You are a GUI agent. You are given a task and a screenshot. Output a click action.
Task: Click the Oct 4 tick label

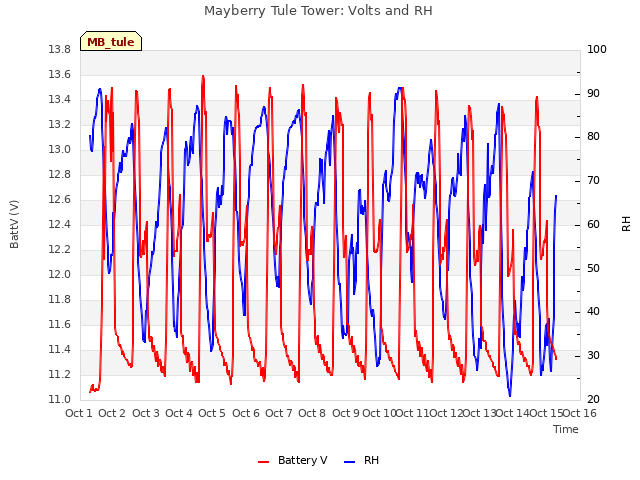tap(179, 413)
